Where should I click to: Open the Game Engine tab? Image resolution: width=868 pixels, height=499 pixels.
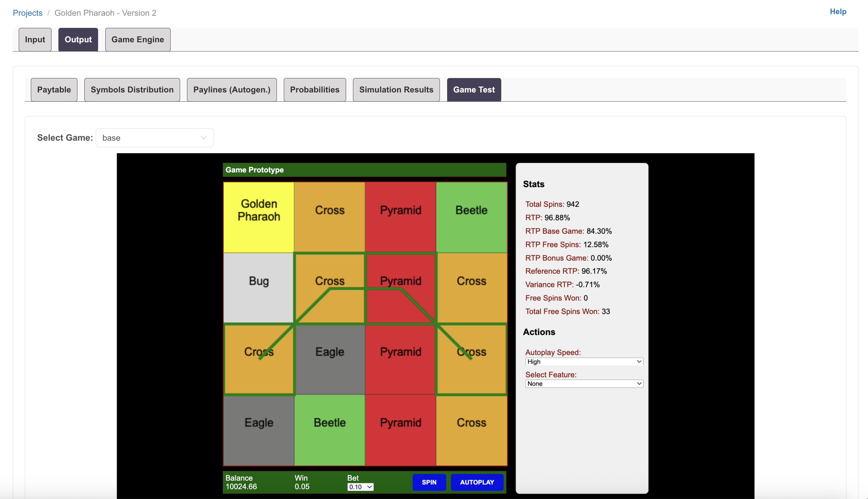(137, 40)
